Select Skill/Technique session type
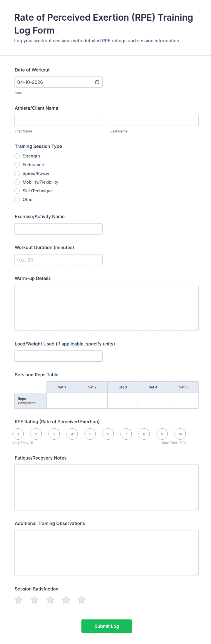This screenshot has width=211, height=644. (x=17, y=191)
